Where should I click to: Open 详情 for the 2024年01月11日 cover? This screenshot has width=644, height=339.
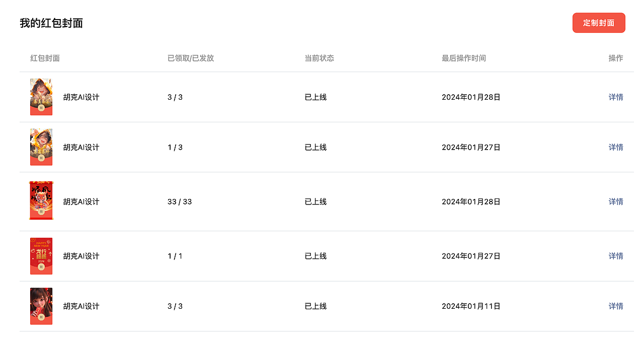(x=616, y=306)
